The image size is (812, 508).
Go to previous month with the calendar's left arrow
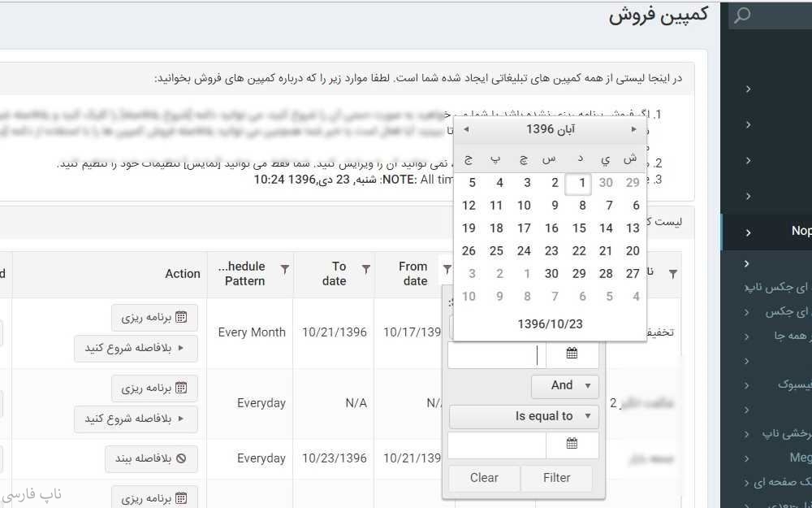[x=466, y=129]
